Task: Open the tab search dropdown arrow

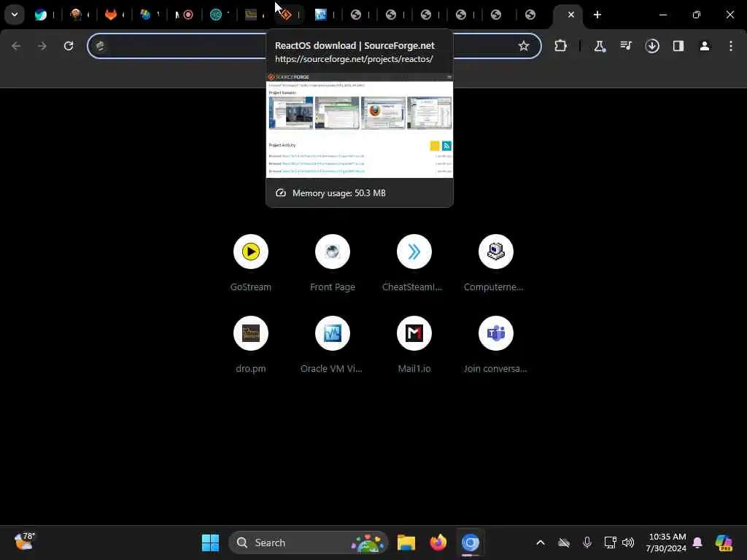Action: 15,15
